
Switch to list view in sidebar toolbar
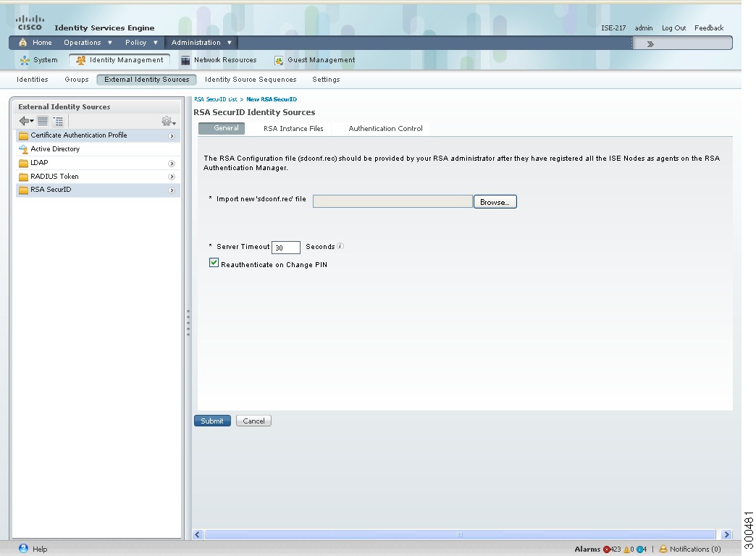pyautogui.click(x=43, y=121)
